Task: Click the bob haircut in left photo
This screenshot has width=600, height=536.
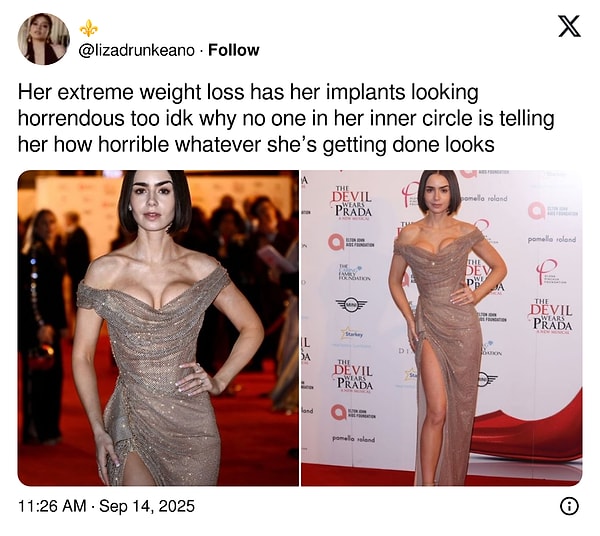Action: (x=155, y=201)
